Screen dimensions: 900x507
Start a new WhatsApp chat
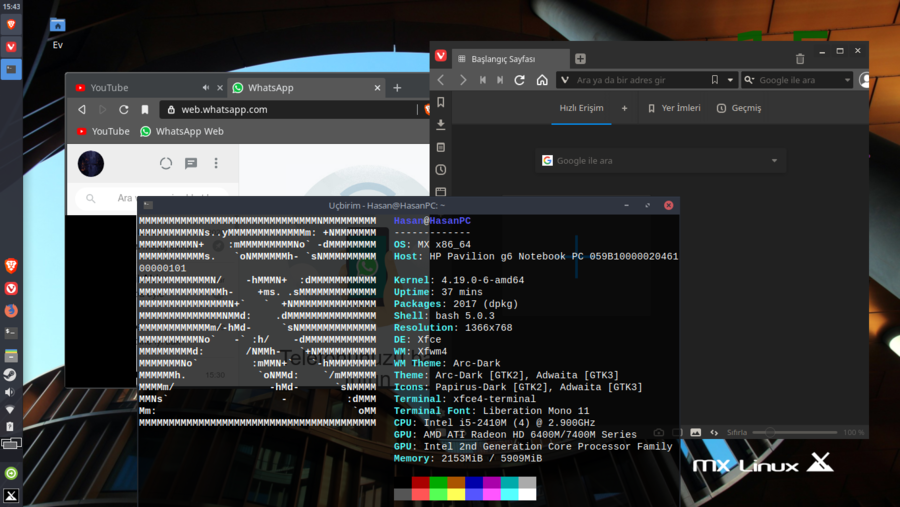(191, 163)
